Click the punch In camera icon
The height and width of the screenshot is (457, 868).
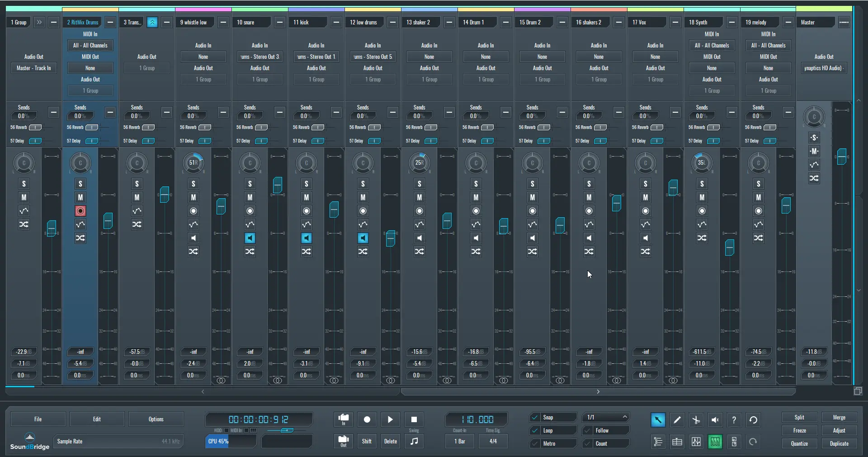pyautogui.click(x=344, y=419)
